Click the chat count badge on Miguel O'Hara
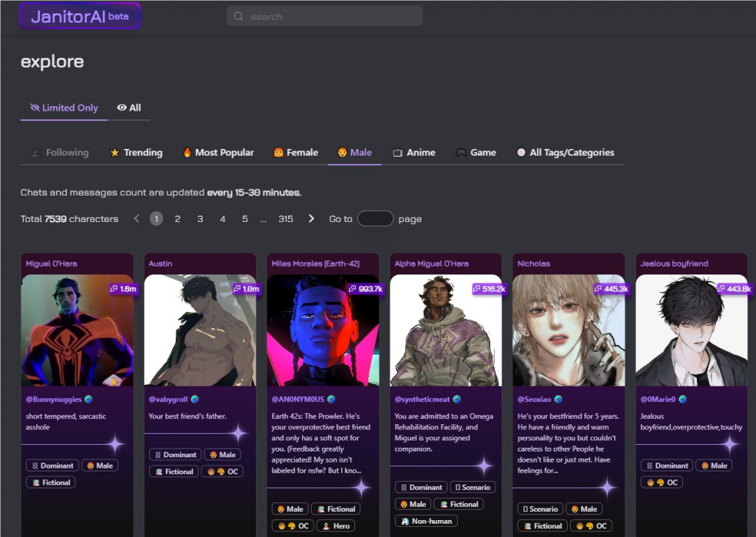This screenshot has width=756, height=537. pyautogui.click(x=123, y=289)
